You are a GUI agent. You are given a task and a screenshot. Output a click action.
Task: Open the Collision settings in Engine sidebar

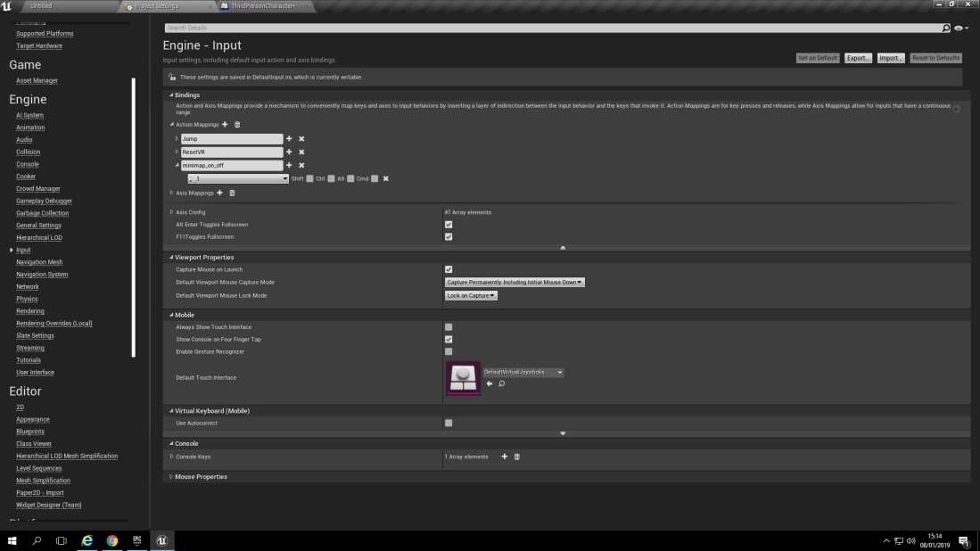pyautogui.click(x=28, y=152)
